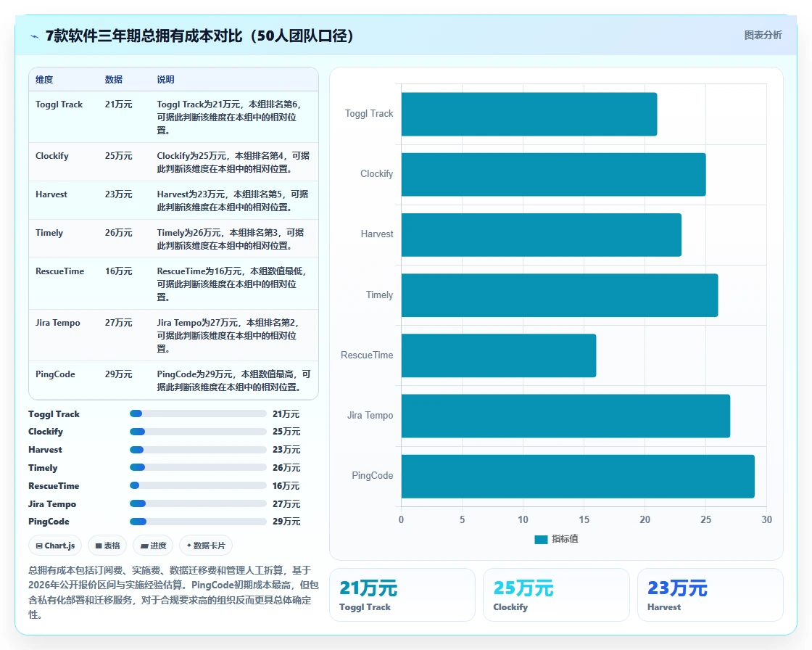Viewport: 812px width, 650px height.
Task: Click the PingCode chart bar
Action: 578,477
